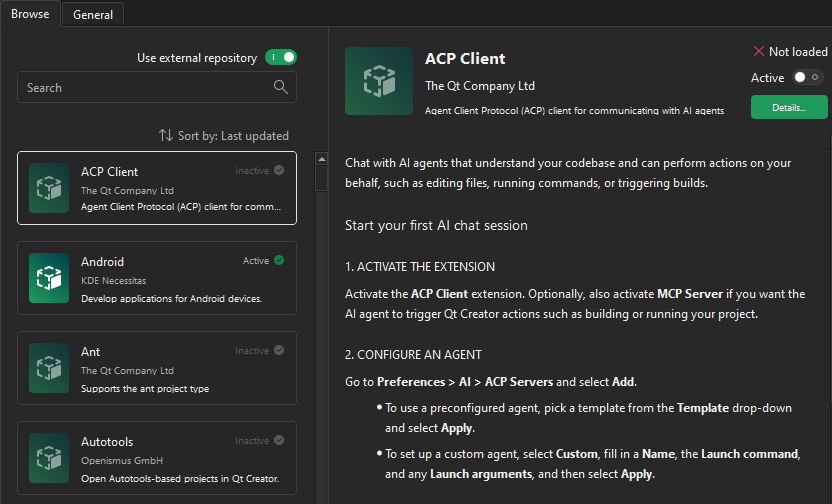832x504 pixels.
Task: Click ACP Client's Inactive check mark icon
Action: click(x=279, y=170)
